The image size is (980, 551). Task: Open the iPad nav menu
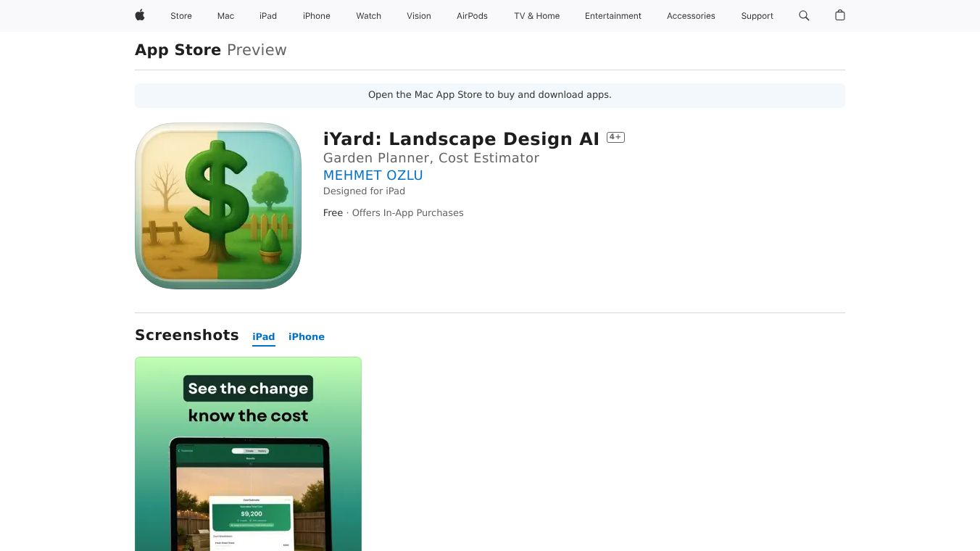[268, 16]
